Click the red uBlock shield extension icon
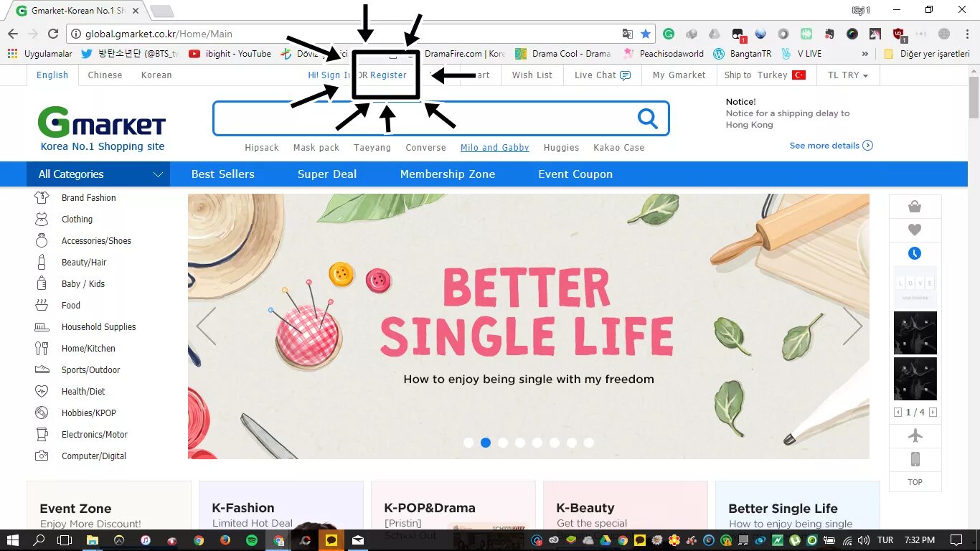980x551 pixels. [x=898, y=34]
